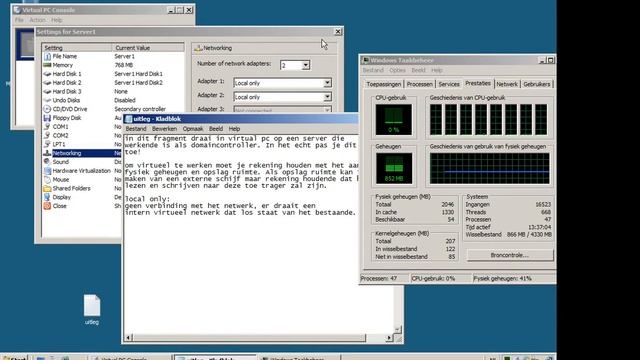Select the Hard Disk 1 icon
This screenshot has height=360, width=640.
click(47, 74)
